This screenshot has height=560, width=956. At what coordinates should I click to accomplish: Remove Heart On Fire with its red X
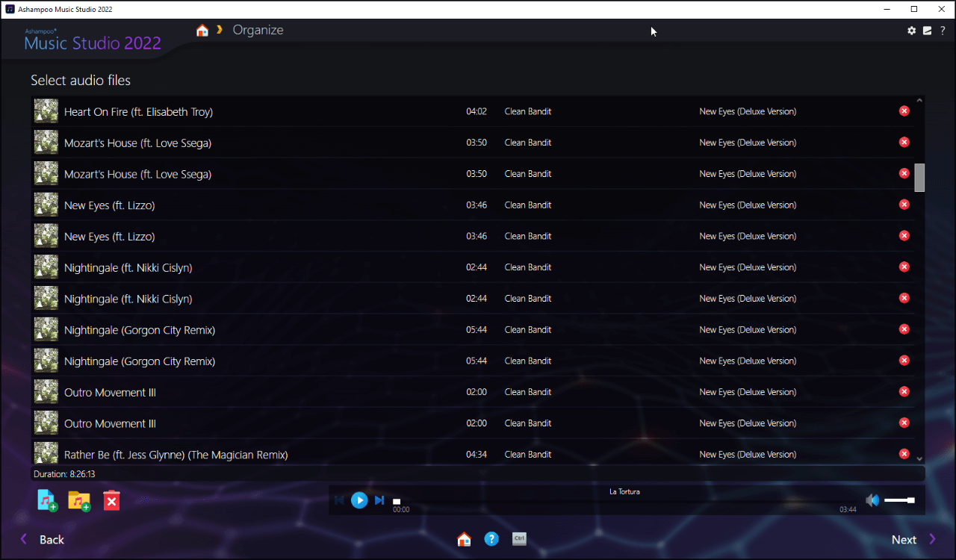pyautogui.click(x=904, y=111)
